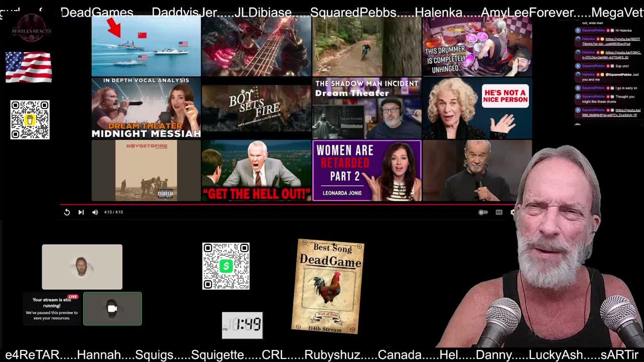The width and height of the screenshot is (644, 362).
Task: Toggle closed captions CC button
Action: [499, 212]
